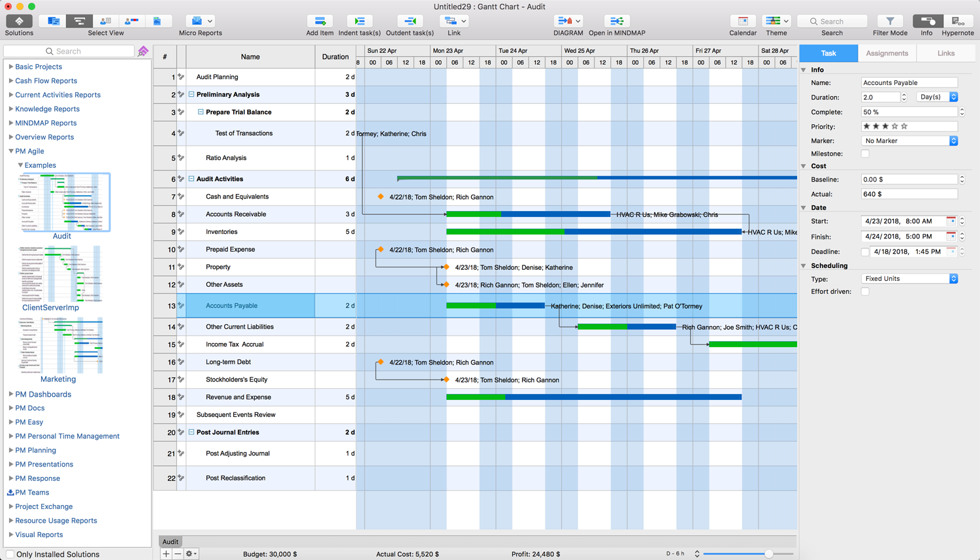980x560 pixels.
Task: Click the Indent task(s) icon
Action: (359, 22)
